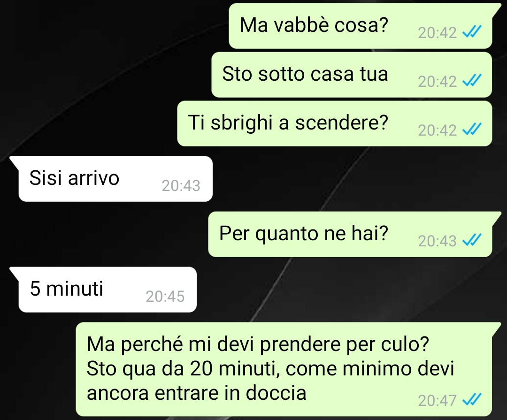Select the 'Sto sotto casa tua' message
The width and height of the screenshot is (507, 420).
[x=352, y=75]
